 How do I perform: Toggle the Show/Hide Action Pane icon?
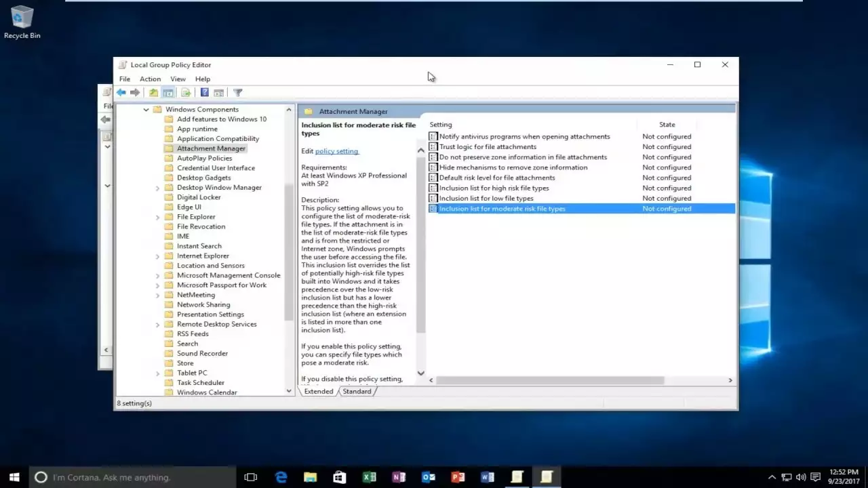218,93
